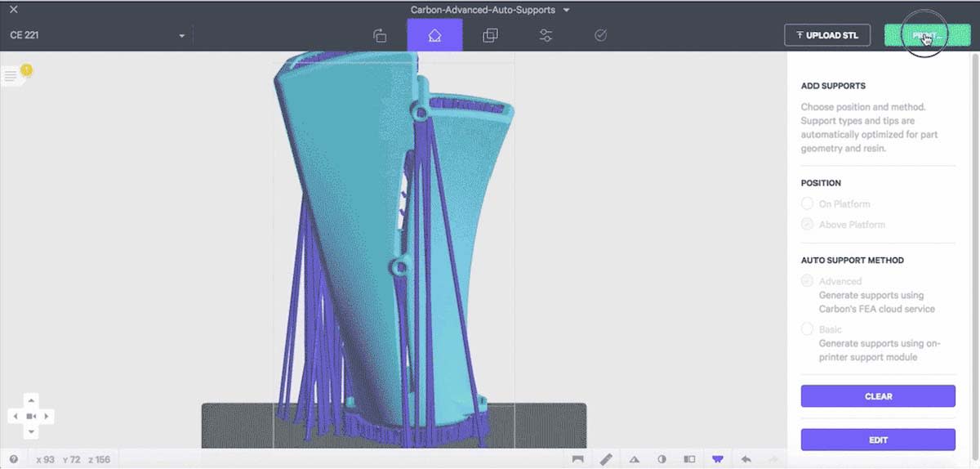Choose the Advanced auto support method
The width and height of the screenshot is (980, 469).
coord(807,281)
